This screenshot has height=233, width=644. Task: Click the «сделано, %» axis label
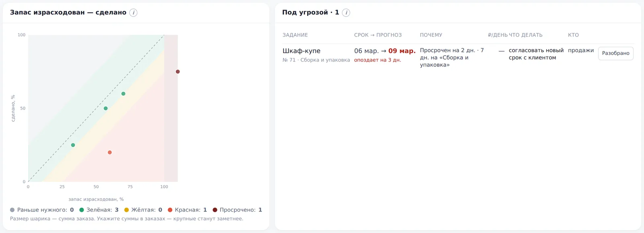pyautogui.click(x=13, y=108)
